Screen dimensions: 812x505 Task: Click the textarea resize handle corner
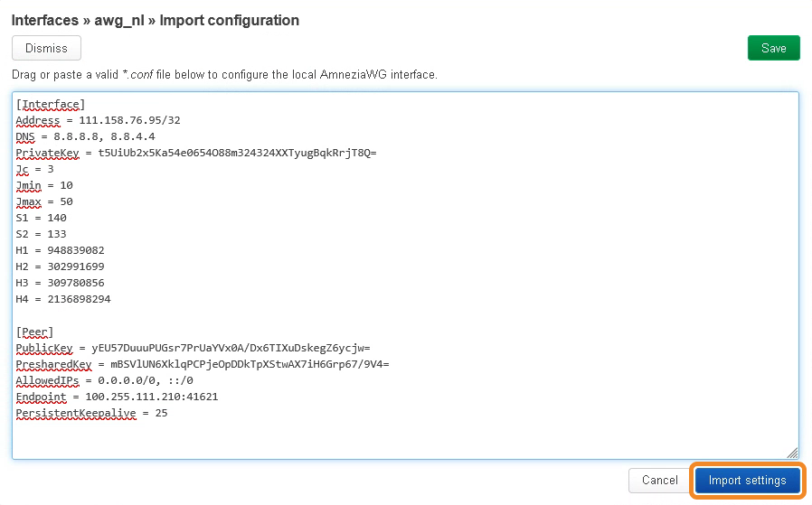pos(792,453)
